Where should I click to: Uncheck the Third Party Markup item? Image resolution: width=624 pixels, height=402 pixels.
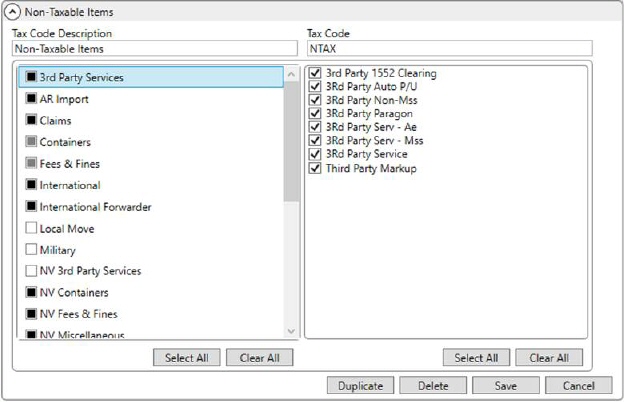[x=316, y=168]
